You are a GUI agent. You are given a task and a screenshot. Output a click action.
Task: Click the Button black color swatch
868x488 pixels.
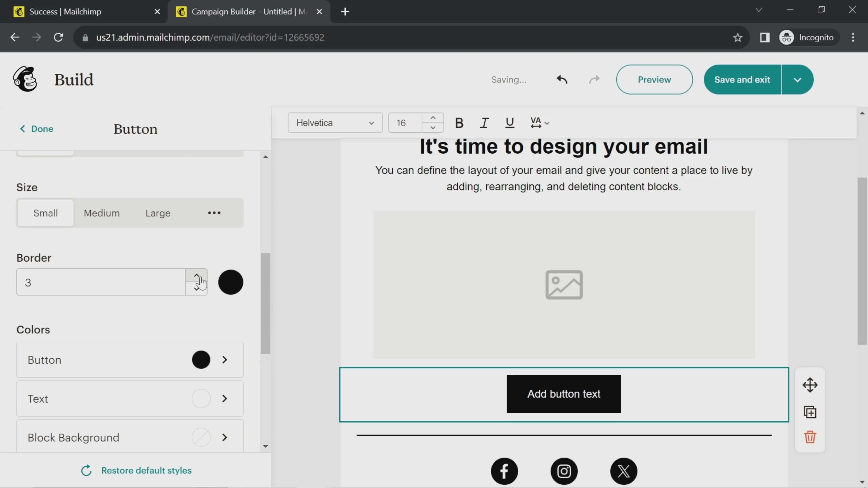tap(201, 360)
